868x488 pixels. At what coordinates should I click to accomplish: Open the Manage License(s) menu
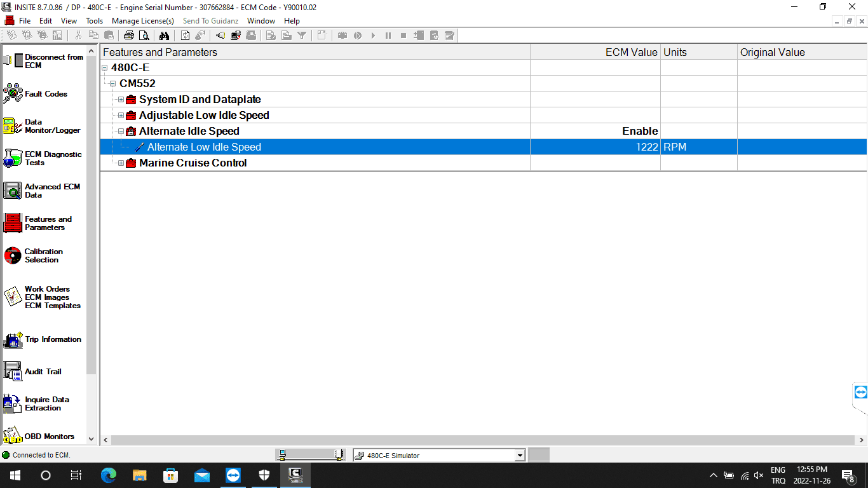[143, 21]
